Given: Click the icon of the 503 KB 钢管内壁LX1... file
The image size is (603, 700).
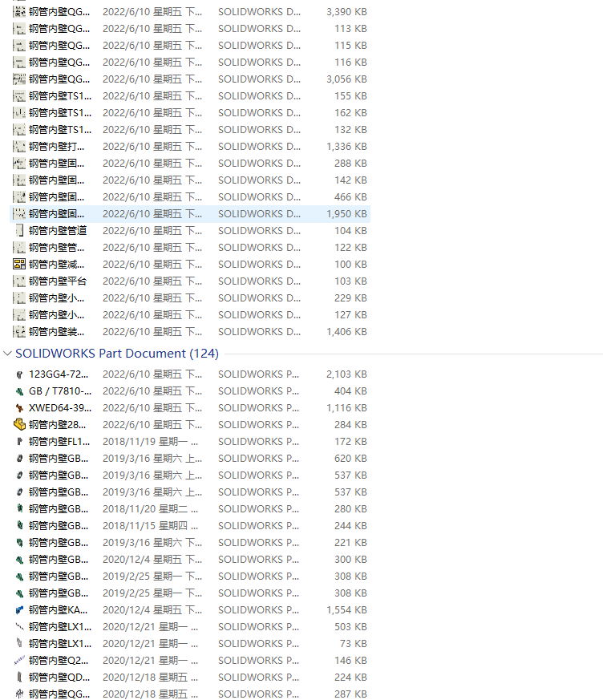Looking at the screenshot, I should (19, 627).
